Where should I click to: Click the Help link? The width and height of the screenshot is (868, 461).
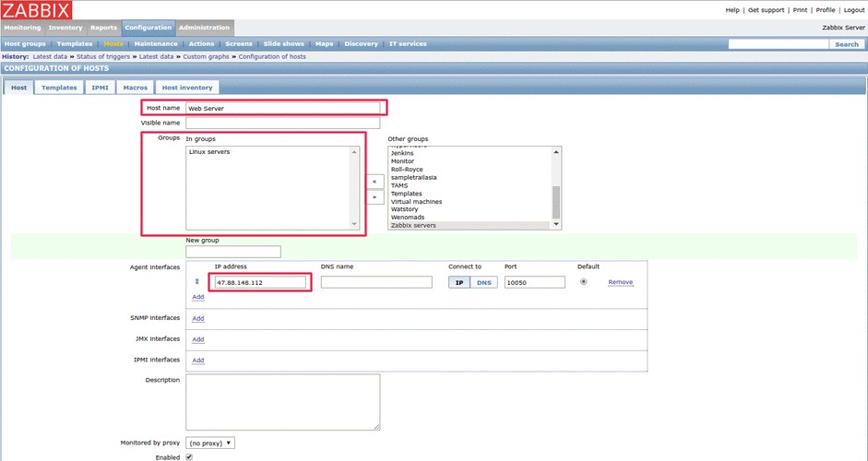732,10
